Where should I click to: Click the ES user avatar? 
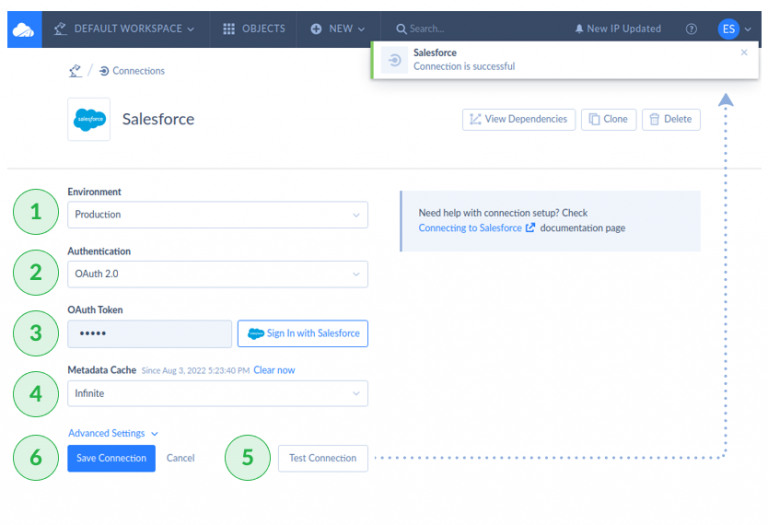tap(728, 29)
